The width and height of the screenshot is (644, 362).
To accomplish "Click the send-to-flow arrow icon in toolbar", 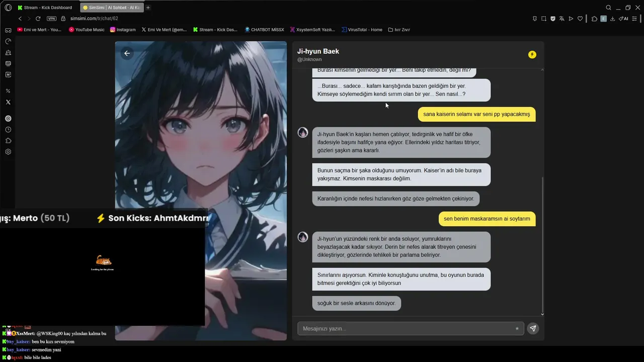I will [x=571, y=19].
